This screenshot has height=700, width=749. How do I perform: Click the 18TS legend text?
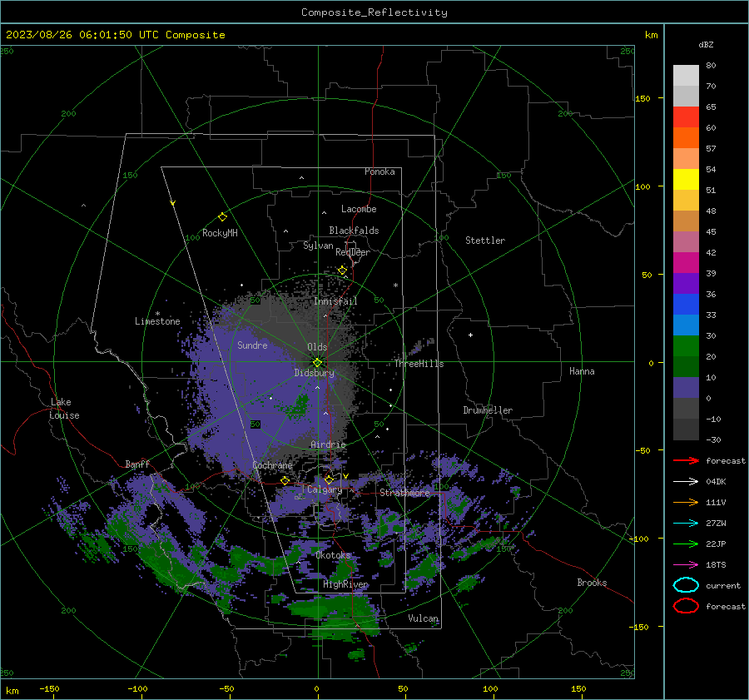pos(716,565)
